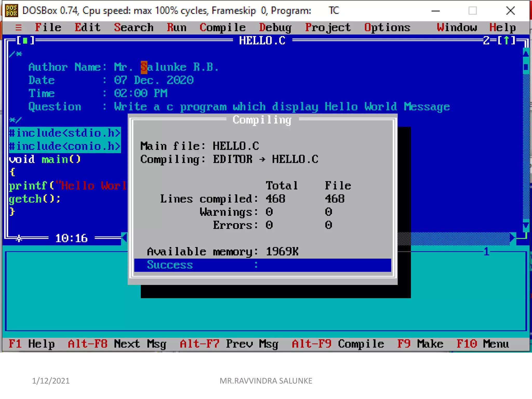Click the horizontal scrollbar left arrow
The width and height of the screenshot is (532, 399).
pyautogui.click(x=124, y=238)
